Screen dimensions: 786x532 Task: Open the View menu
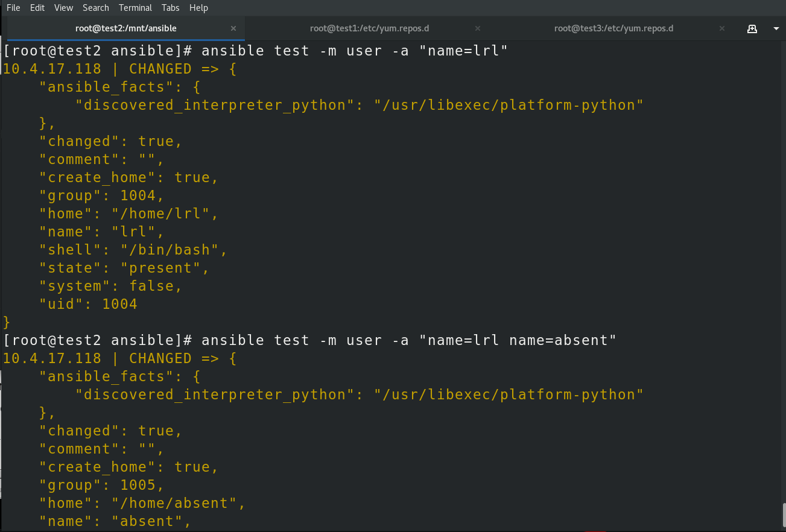[64, 8]
